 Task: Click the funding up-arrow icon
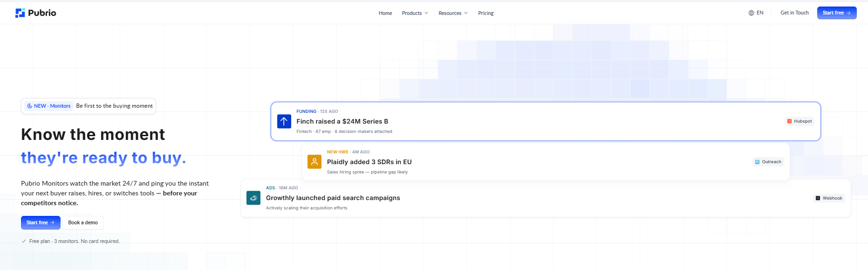pyautogui.click(x=284, y=121)
